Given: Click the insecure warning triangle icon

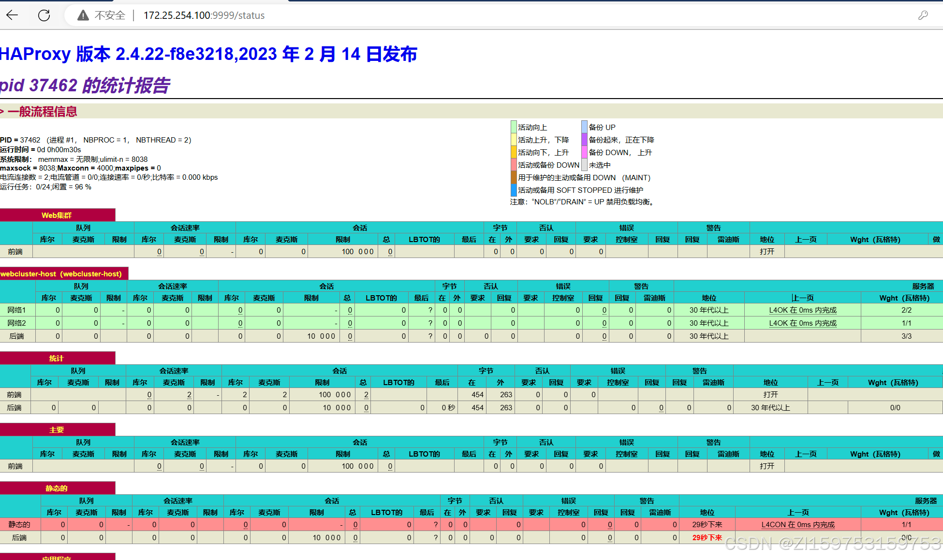Looking at the screenshot, I should pos(83,15).
